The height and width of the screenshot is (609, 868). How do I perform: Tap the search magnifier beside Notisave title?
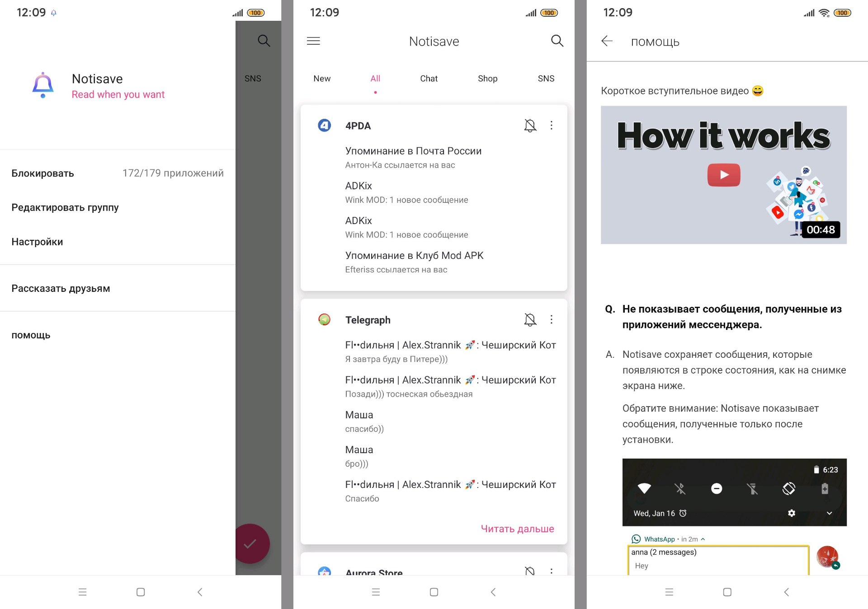557,41
